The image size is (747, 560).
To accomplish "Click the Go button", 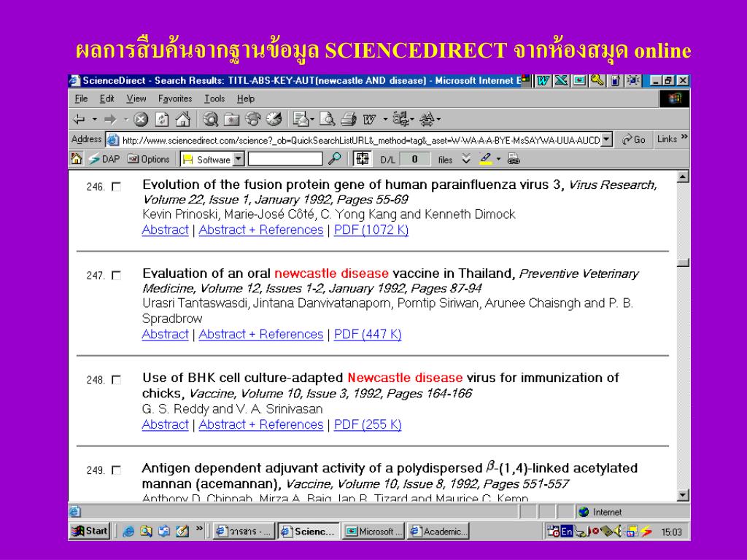I will pos(634,139).
